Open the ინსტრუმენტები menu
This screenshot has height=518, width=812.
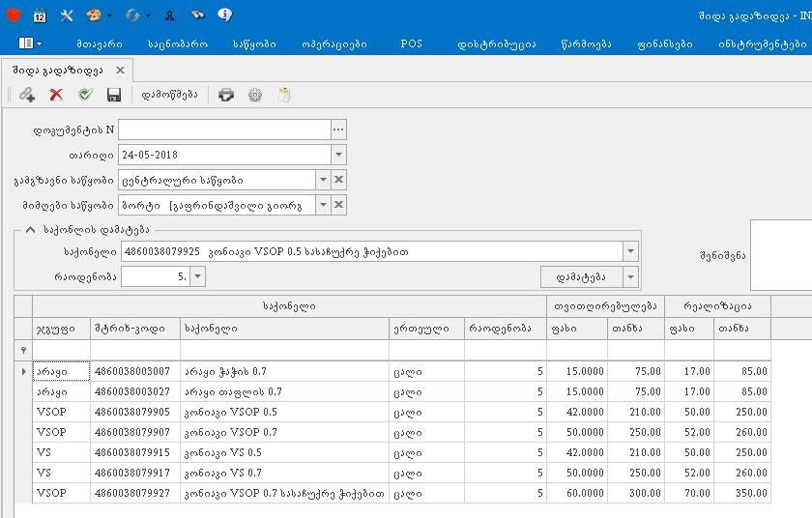click(x=763, y=44)
